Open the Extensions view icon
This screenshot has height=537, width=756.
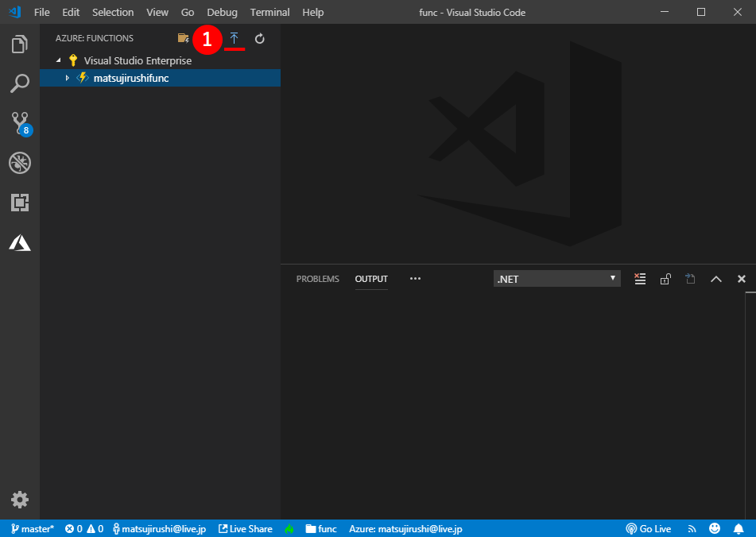tap(20, 203)
